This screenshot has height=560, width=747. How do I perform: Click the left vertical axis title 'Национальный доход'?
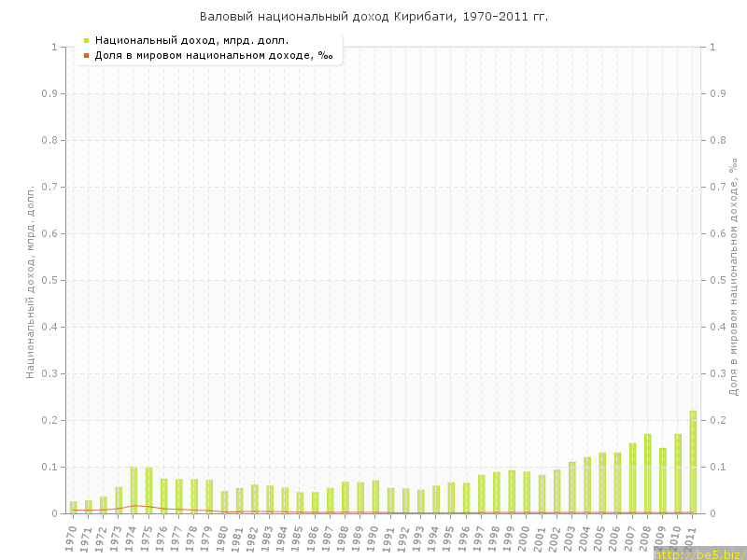coord(30,280)
